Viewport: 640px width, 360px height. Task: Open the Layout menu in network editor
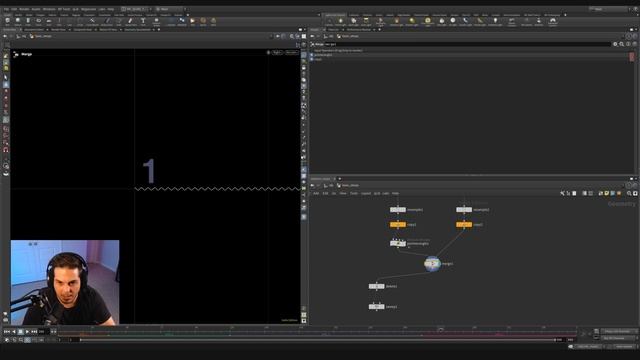pyautogui.click(x=366, y=193)
